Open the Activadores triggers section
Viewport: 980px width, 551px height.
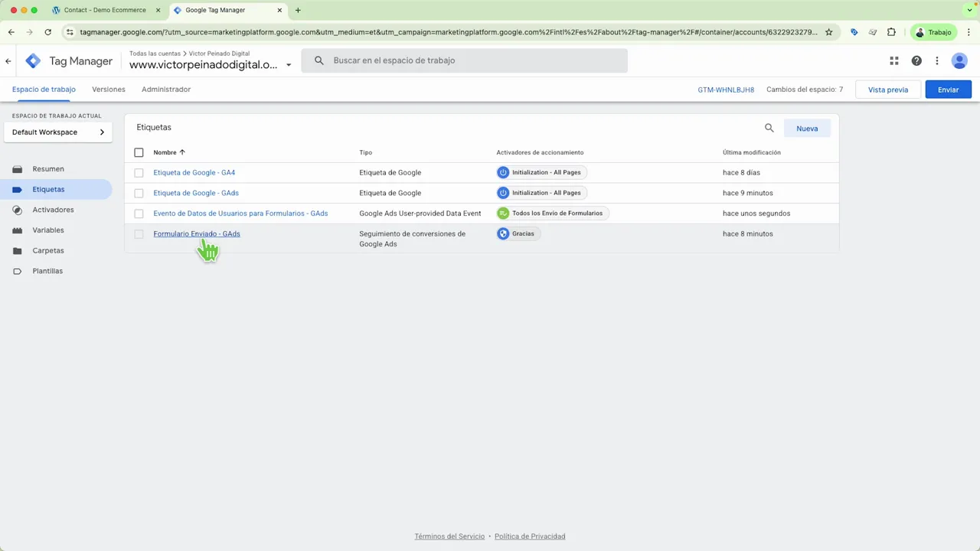pyautogui.click(x=53, y=210)
